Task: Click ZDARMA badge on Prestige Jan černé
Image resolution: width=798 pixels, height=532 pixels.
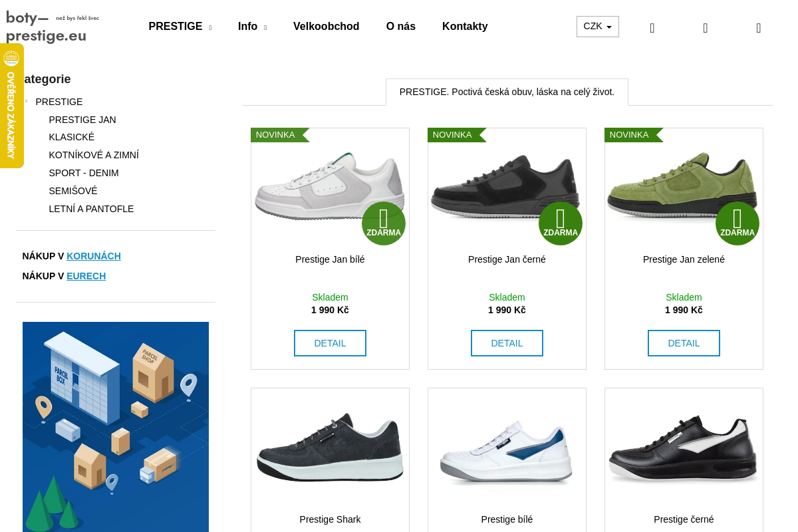Action: (x=561, y=223)
